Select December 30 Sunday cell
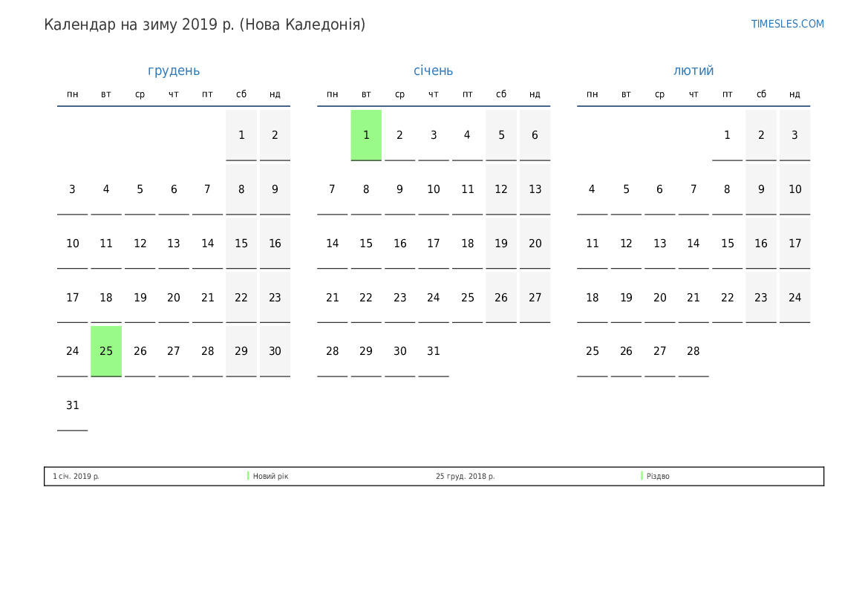The image size is (868, 614). coord(275,351)
